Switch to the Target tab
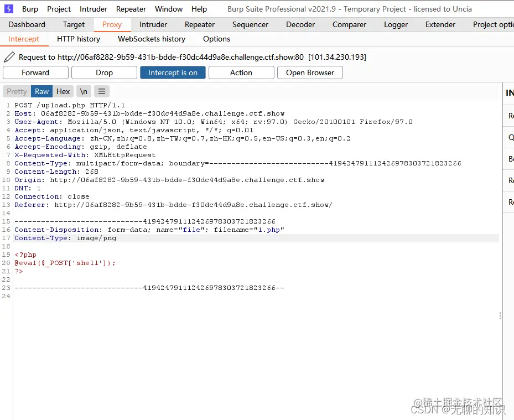 pyautogui.click(x=74, y=24)
